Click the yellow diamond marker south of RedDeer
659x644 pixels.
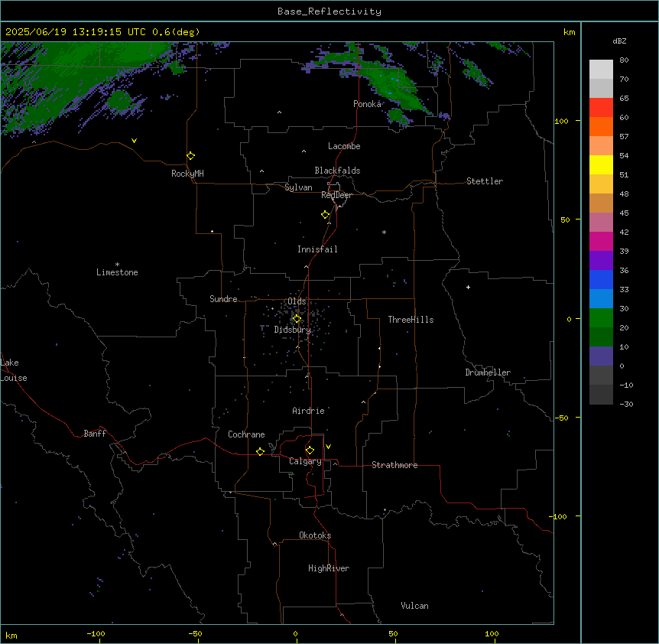326,215
